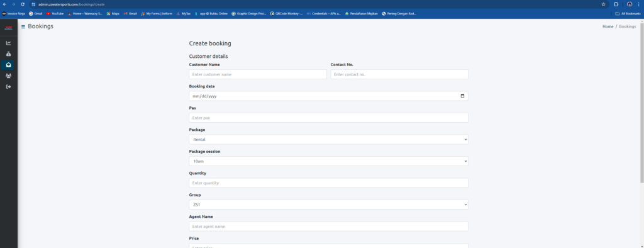Image resolution: width=644 pixels, height=248 pixels.
Task: Click the Booking date mm/dd/yyyy field
Action: point(328,96)
